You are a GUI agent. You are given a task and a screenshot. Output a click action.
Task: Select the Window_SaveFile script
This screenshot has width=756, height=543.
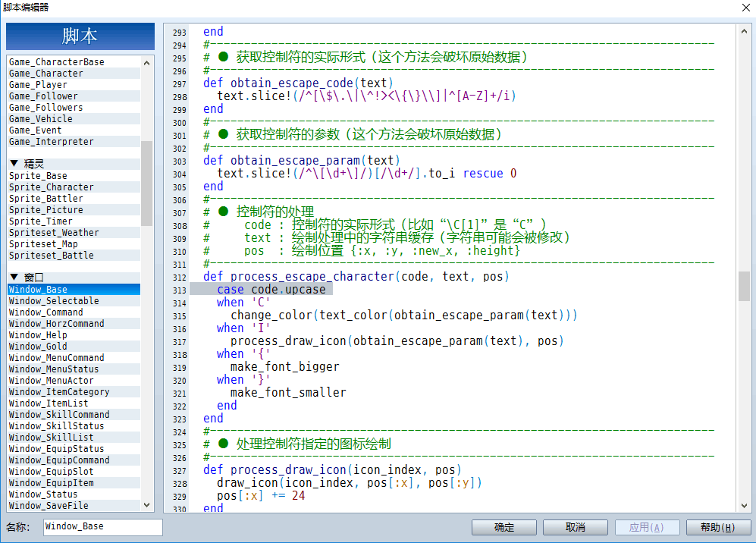(74, 506)
